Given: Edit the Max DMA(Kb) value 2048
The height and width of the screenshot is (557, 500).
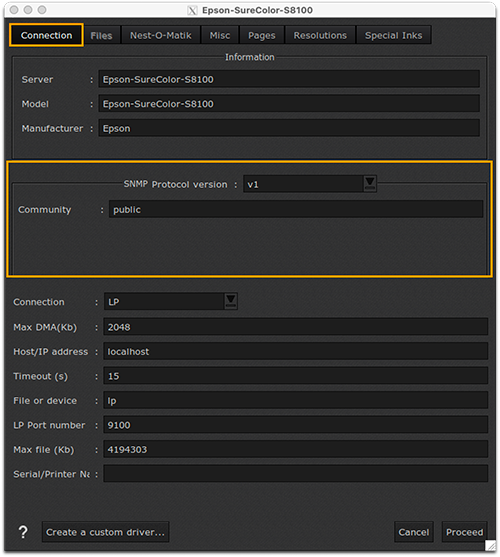Looking at the screenshot, I should (x=295, y=326).
